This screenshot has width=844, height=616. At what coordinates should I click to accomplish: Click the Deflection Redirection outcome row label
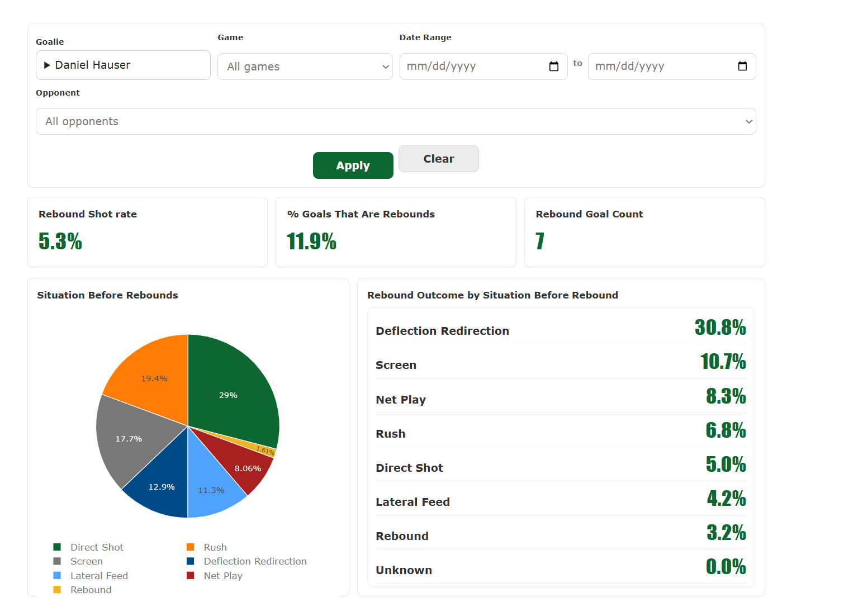(x=442, y=331)
